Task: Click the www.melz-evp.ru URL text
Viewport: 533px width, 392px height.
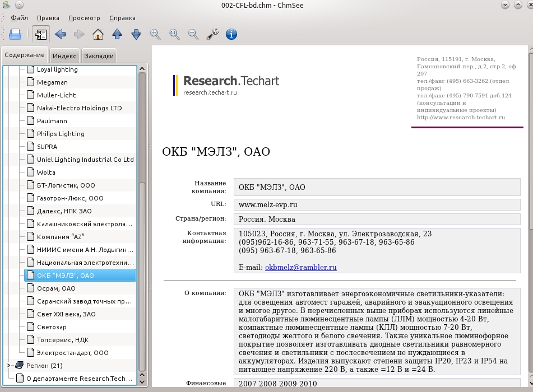Action: (x=268, y=204)
